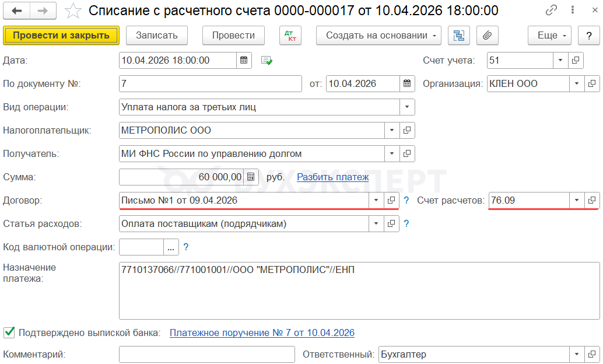Click the copy link chain icon
This screenshot has height=364, width=603.
pos(551,10)
